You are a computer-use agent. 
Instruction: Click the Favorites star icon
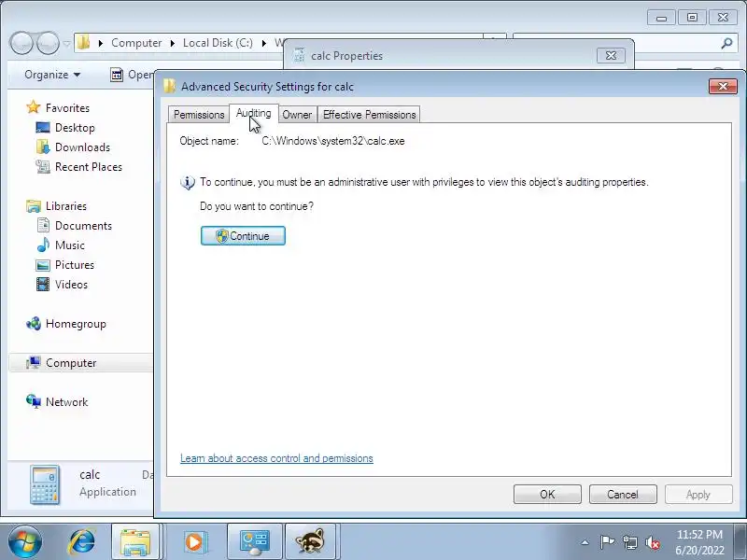pos(34,107)
